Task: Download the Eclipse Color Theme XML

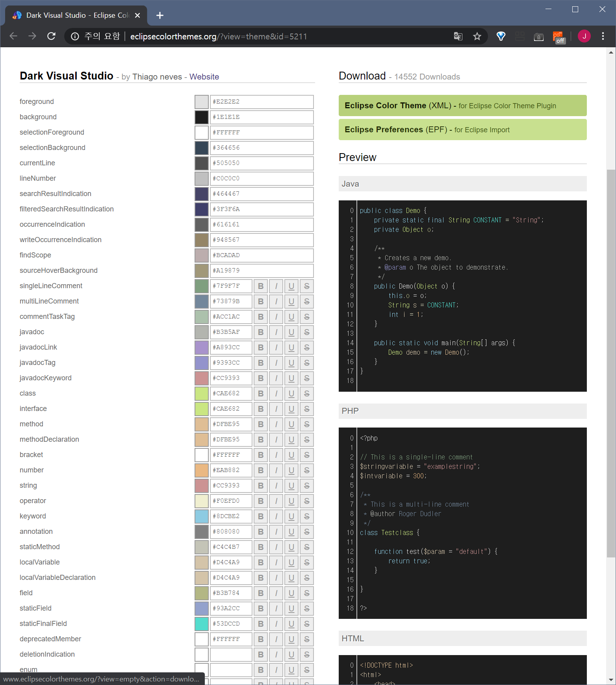Action: 462,106
